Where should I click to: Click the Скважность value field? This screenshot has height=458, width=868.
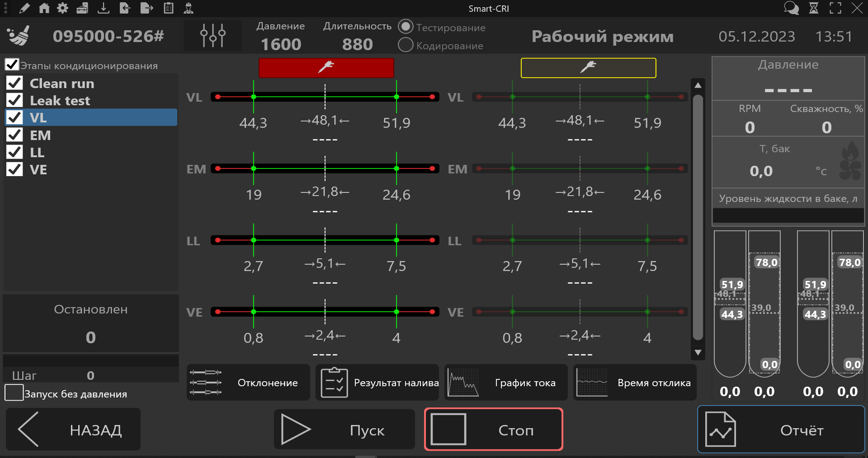coord(826,127)
